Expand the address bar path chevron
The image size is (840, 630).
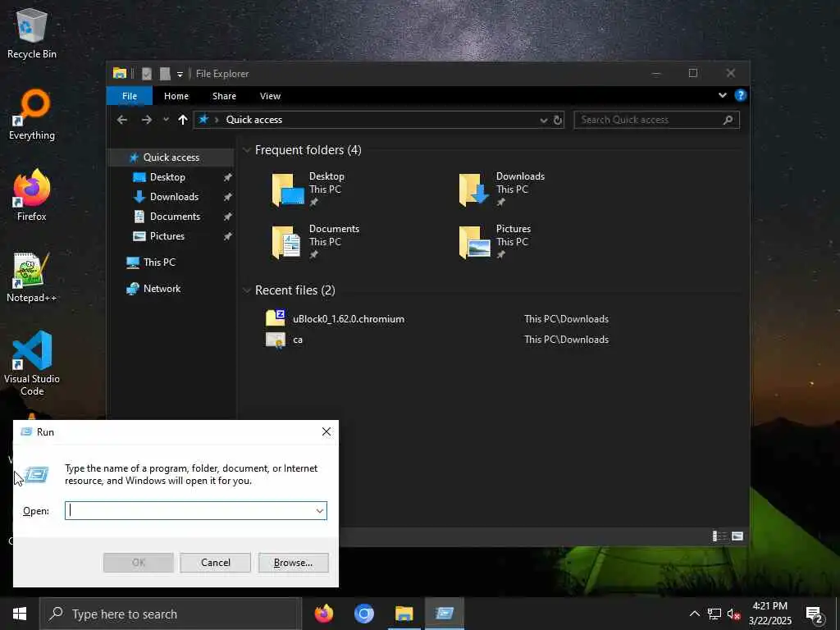tap(217, 120)
